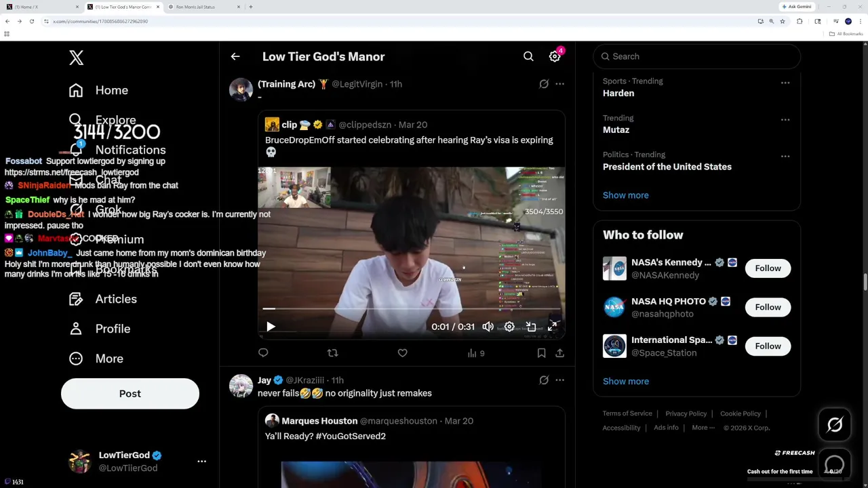
Task: Open video playback settings gear
Action: click(509, 327)
